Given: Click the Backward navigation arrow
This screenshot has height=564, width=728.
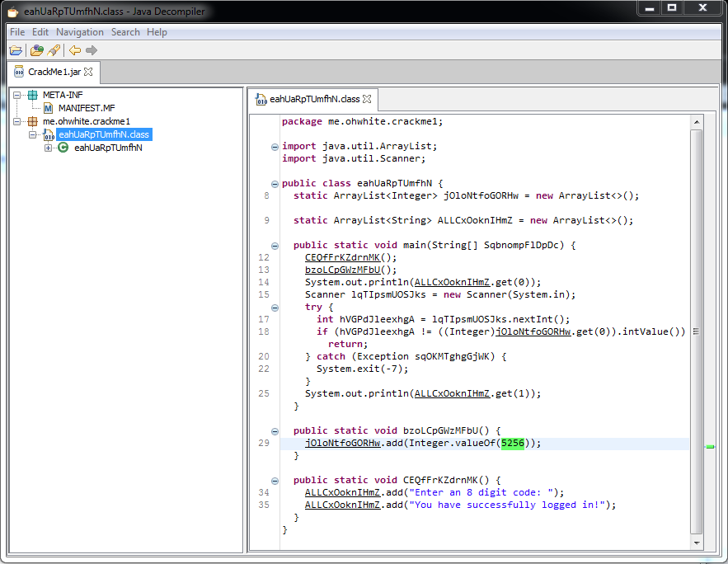Looking at the screenshot, I should coord(75,50).
